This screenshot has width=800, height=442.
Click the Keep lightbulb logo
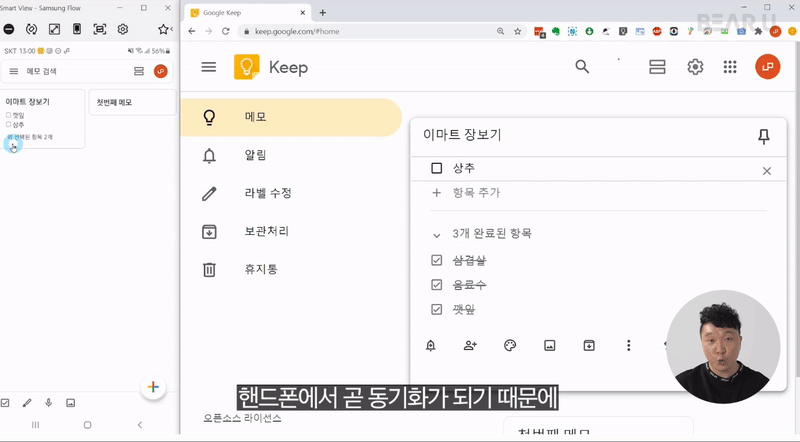coord(246,67)
